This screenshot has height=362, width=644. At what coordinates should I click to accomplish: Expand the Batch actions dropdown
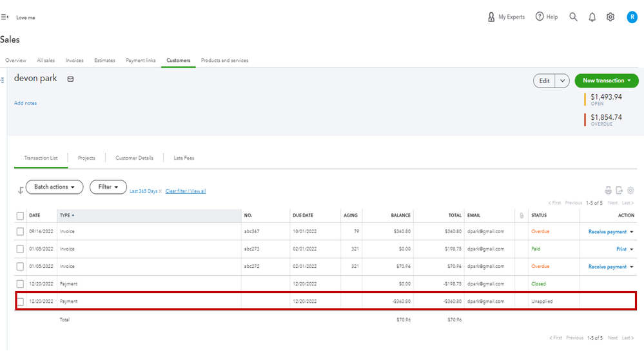54,187
